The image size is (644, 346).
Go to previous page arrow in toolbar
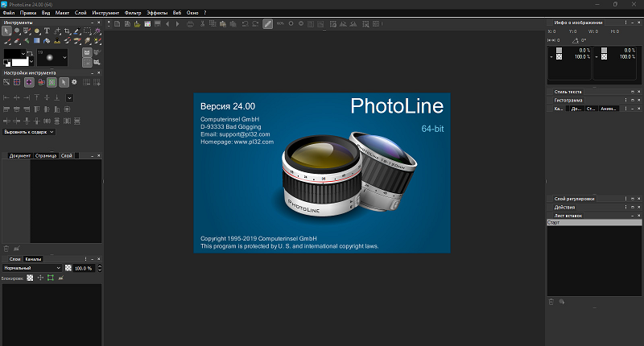pyautogui.click(x=167, y=24)
